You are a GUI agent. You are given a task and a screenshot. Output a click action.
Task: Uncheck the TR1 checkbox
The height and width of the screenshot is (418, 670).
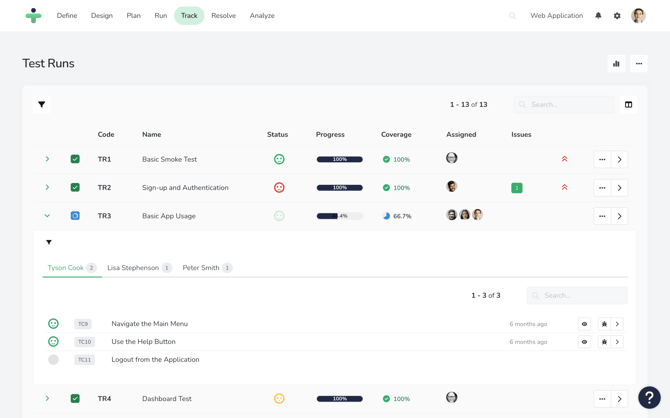[75, 159]
